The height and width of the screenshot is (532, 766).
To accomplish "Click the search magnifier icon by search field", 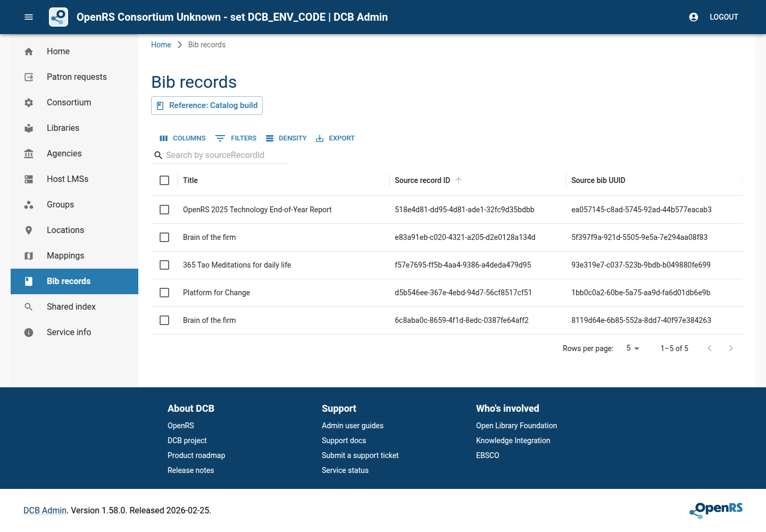I will click(158, 155).
